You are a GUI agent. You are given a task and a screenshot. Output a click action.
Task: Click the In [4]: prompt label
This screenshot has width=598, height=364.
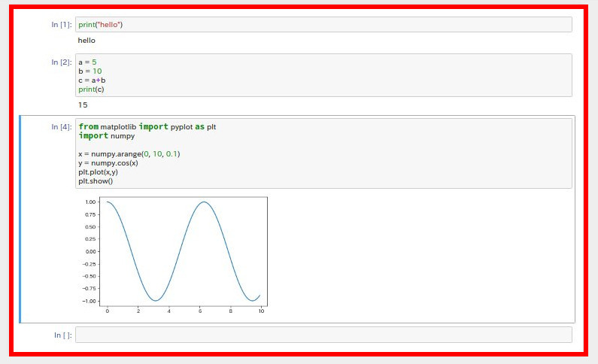click(x=62, y=127)
